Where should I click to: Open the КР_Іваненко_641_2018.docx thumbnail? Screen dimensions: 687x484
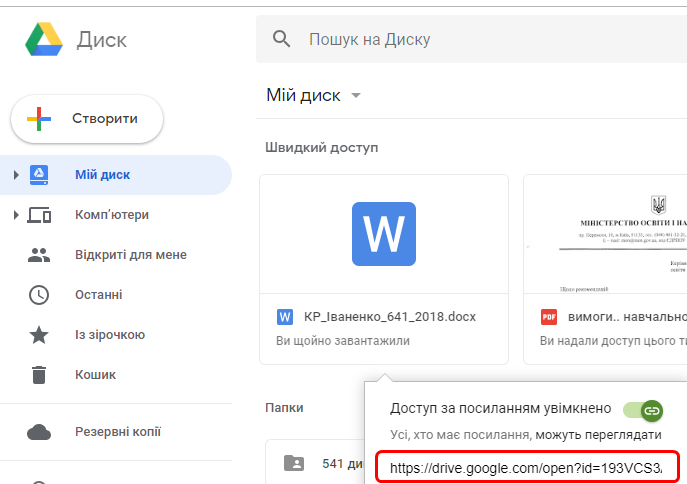click(x=383, y=234)
